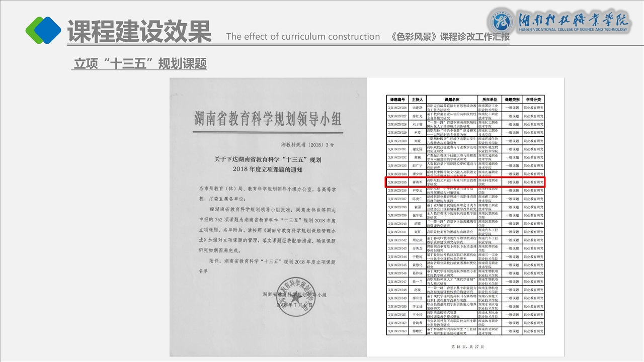Click the 课程建设效果 slide title
The width and height of the screenshot is (644, 362).
(139, 31)
